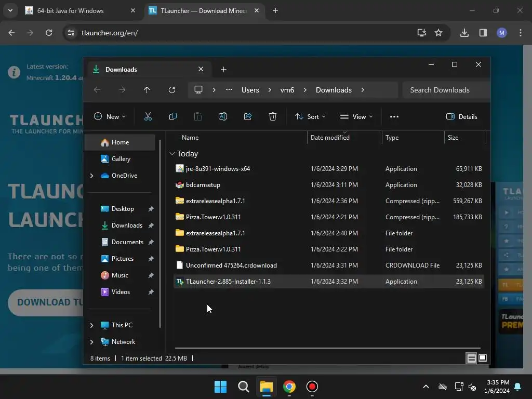Switch to 64-bit Java for Windows Chrome tab
532x399 pixels.
[x=81, y=10]
